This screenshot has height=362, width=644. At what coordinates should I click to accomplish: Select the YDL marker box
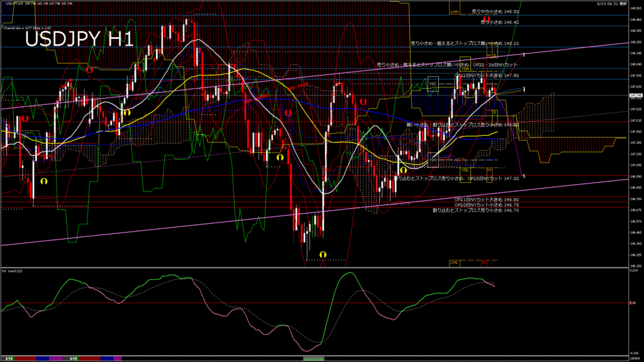click(465, 170)
